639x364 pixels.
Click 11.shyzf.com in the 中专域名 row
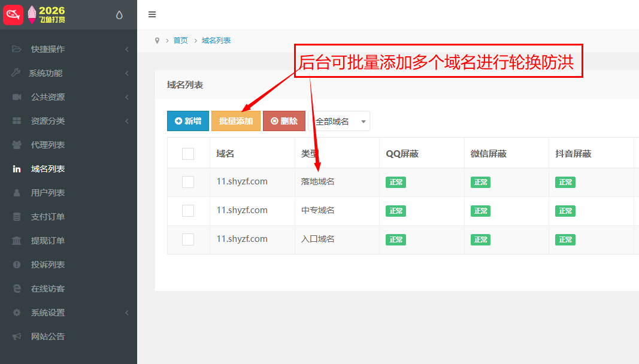tap(242, 210)
